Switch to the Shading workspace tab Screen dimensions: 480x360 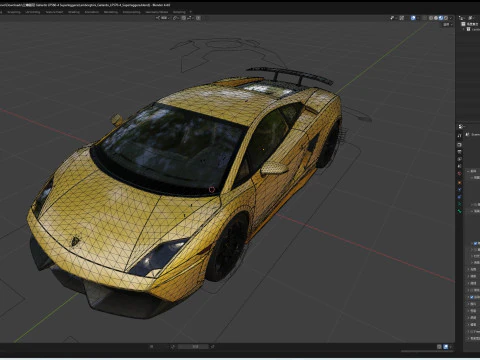(x=74, y=12)
